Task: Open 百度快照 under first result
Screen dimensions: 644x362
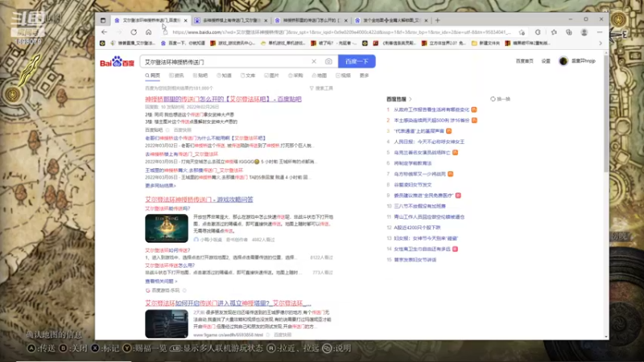Action: click(x=183, y=130)
